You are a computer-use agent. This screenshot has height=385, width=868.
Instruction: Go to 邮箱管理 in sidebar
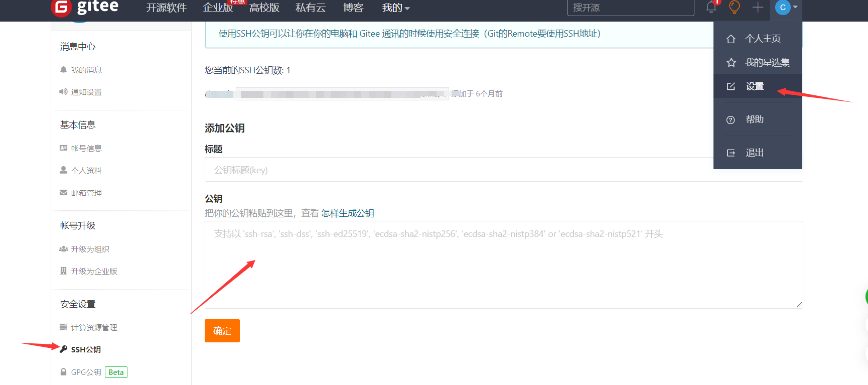point(81,193)
